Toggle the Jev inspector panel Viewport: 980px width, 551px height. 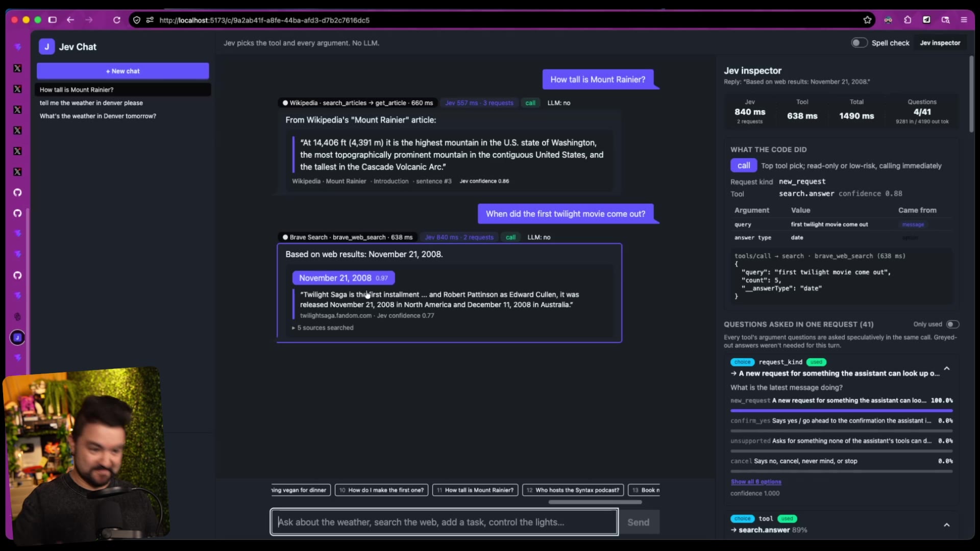click(x=940, y=43)
